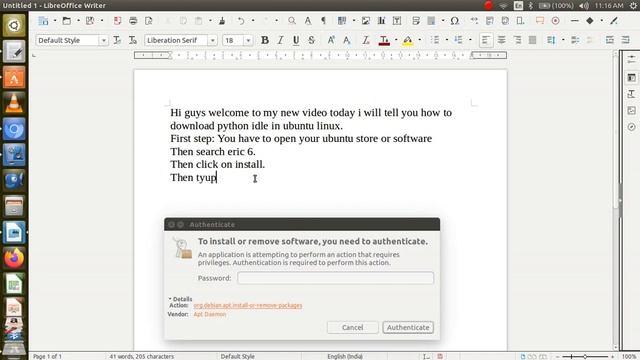Apply yellow highlighting color swatch

(x=407, y=40)
